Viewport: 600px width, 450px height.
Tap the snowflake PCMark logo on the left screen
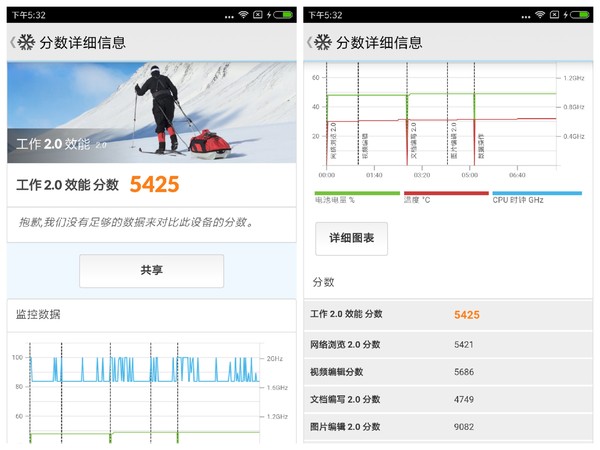pos(26,43)
